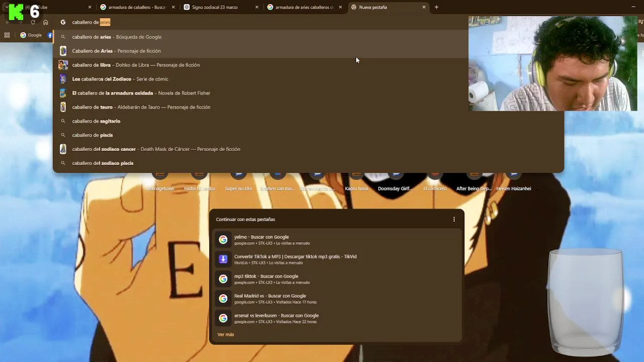Viewport: 644px width, 362px height.
Task: Open the 'Super no Ura' shortcut
Action: 238,182
